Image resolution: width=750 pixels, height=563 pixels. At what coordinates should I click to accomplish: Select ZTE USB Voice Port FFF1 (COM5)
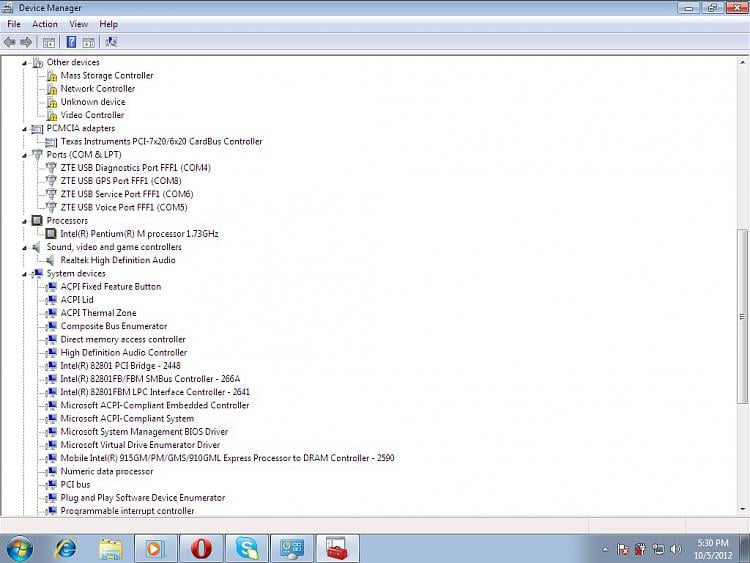point(124,208)
